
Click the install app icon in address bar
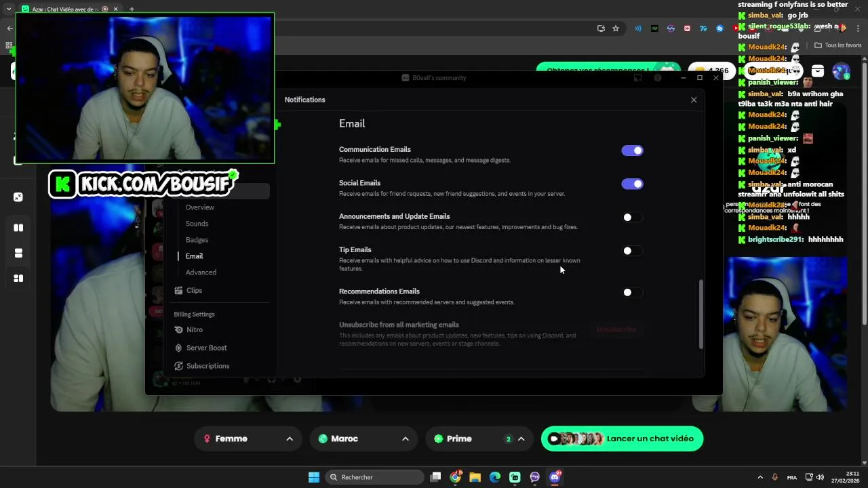601,28
